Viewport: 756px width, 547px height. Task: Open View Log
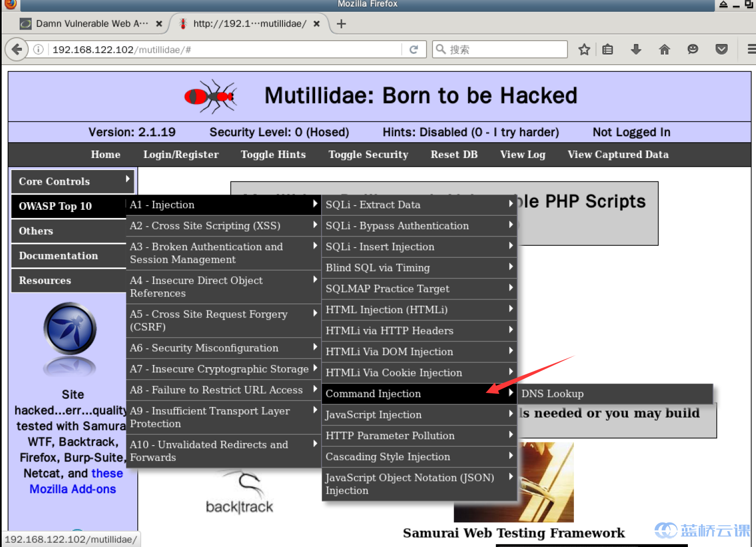point(523,155)
